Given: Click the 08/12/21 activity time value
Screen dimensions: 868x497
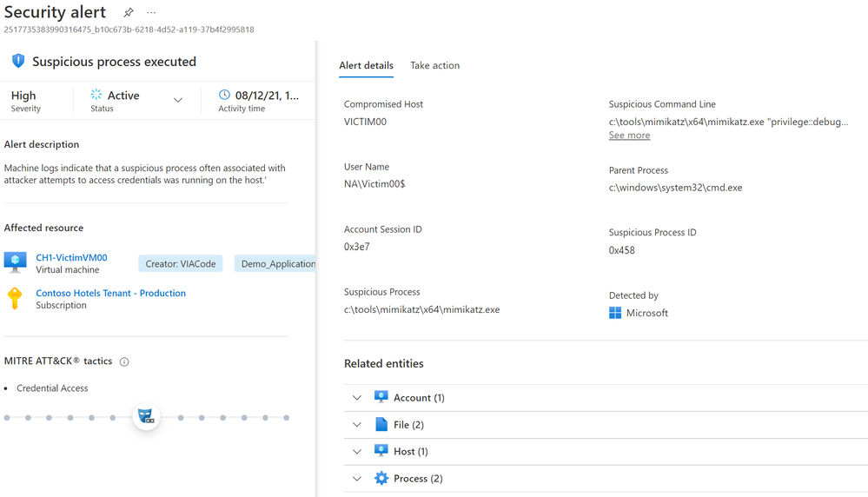Looking at the screenshot, I should coord(267,96).
